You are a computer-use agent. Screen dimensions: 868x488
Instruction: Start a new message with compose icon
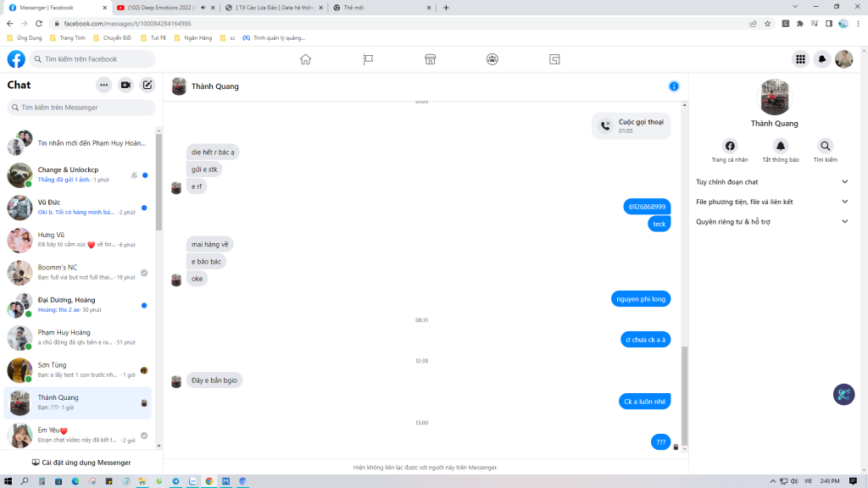147,85
